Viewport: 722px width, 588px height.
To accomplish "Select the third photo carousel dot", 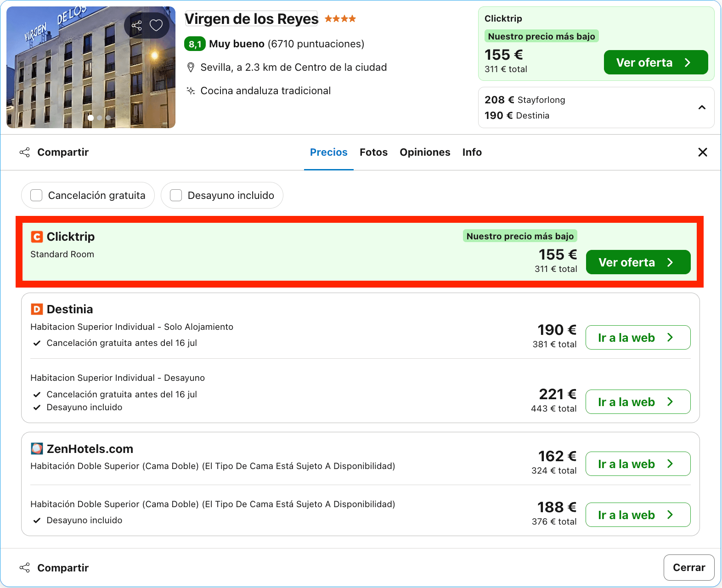I will click(x=108, y=118).
